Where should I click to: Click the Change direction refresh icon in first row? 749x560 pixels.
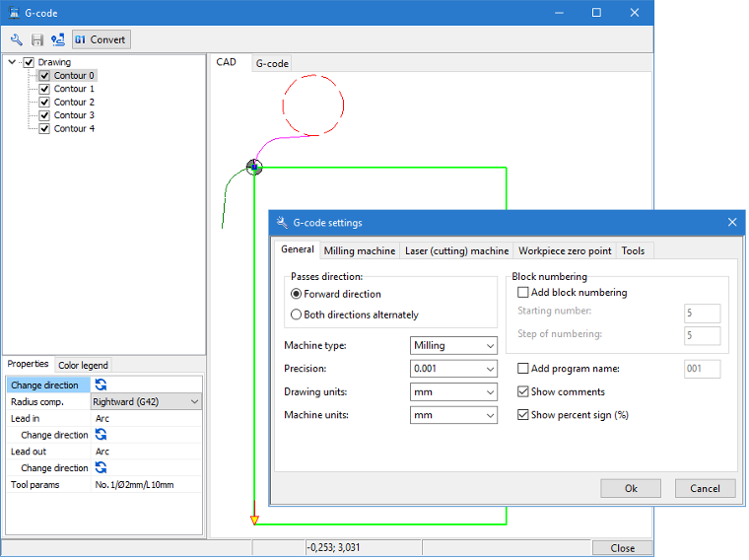coord(101,385)
